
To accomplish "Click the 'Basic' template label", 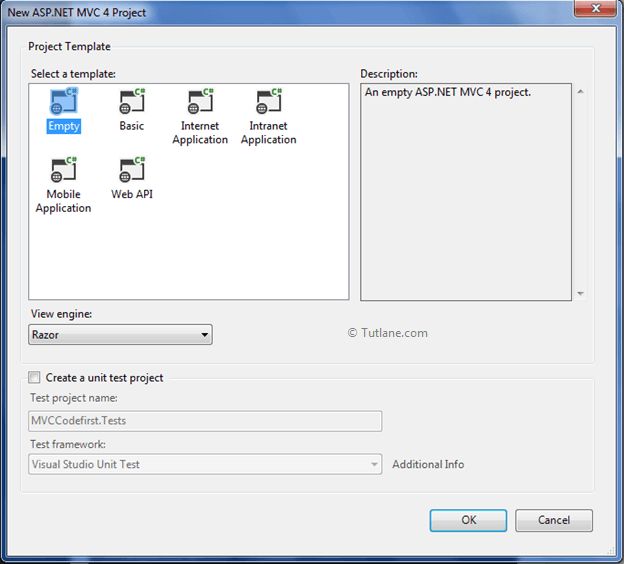I will point(132,126).
